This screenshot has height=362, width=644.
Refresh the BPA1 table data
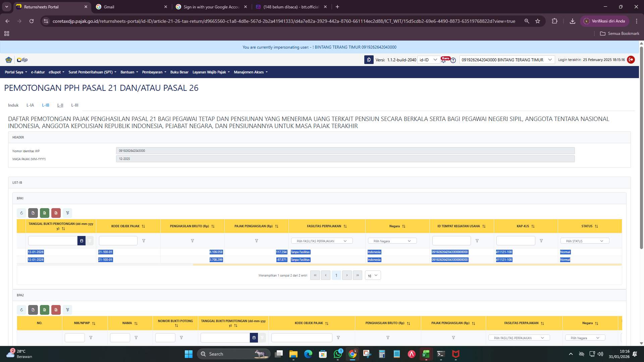22,213
